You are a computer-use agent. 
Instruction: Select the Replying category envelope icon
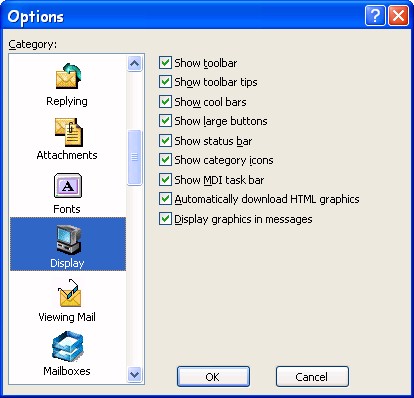tap(68, 76)
